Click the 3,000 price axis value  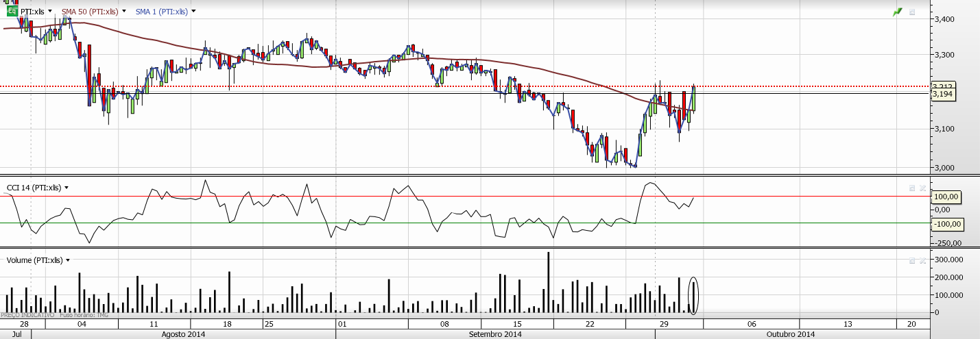(944, 168)
